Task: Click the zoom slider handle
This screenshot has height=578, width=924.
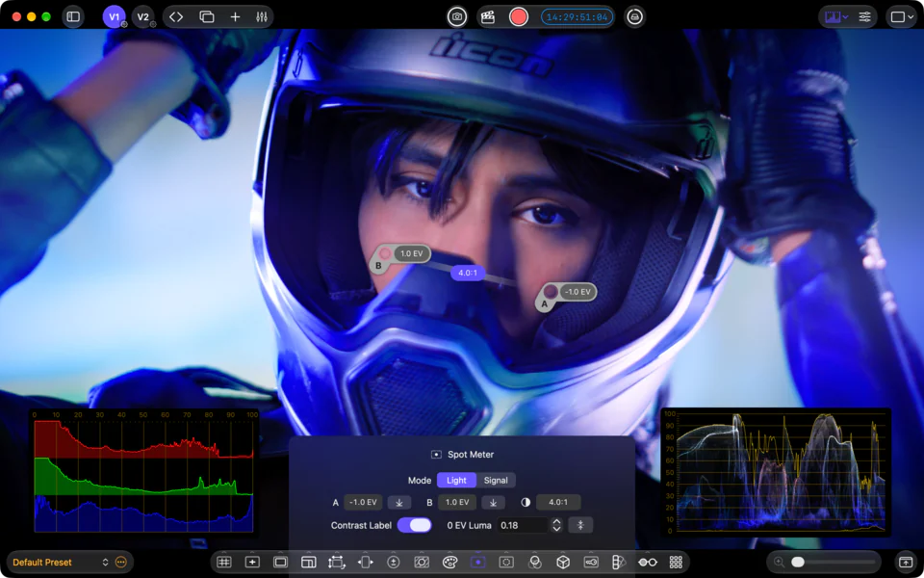Action: [x=798, y=562]
